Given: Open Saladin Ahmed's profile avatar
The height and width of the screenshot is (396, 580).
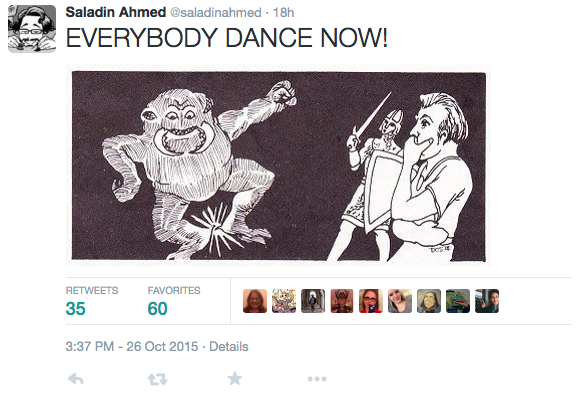Looking at the screenshot, I should point(32,28).
